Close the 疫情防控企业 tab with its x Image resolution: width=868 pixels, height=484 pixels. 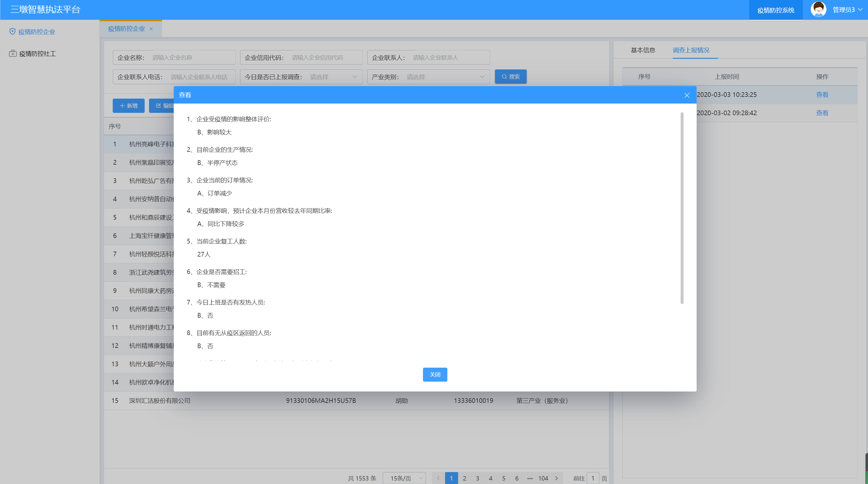pyautogui.click(x=151, y=29)
